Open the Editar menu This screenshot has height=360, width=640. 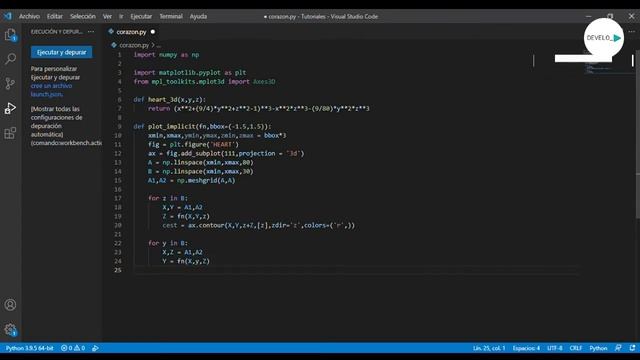tap(55, 16)
